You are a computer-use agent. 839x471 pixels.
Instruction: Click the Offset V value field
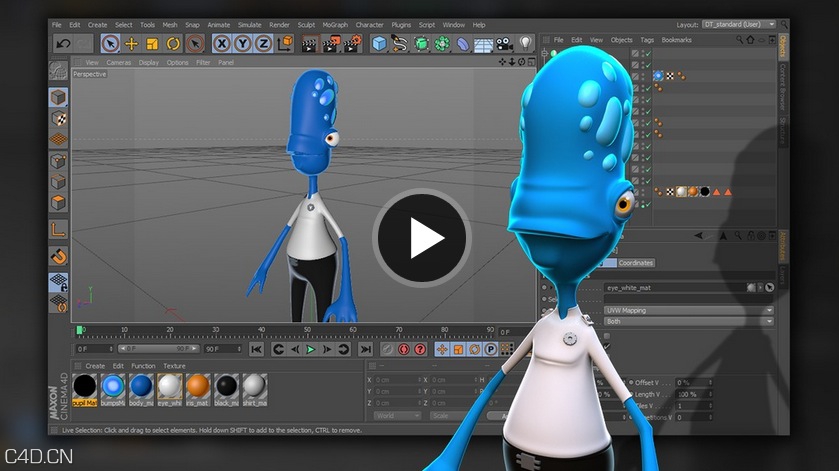(x=693, y=383)
